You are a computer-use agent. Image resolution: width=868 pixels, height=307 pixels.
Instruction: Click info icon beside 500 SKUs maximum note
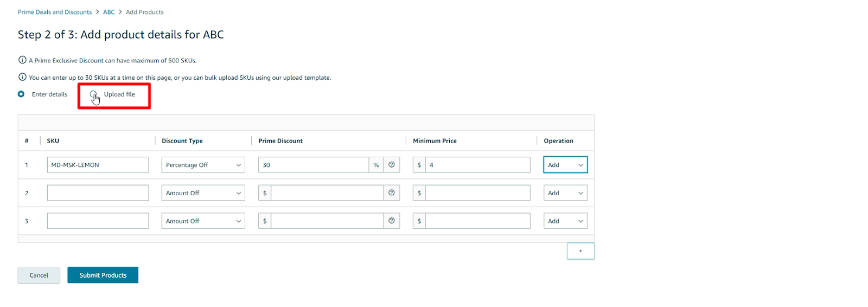[x=22, y=60]
